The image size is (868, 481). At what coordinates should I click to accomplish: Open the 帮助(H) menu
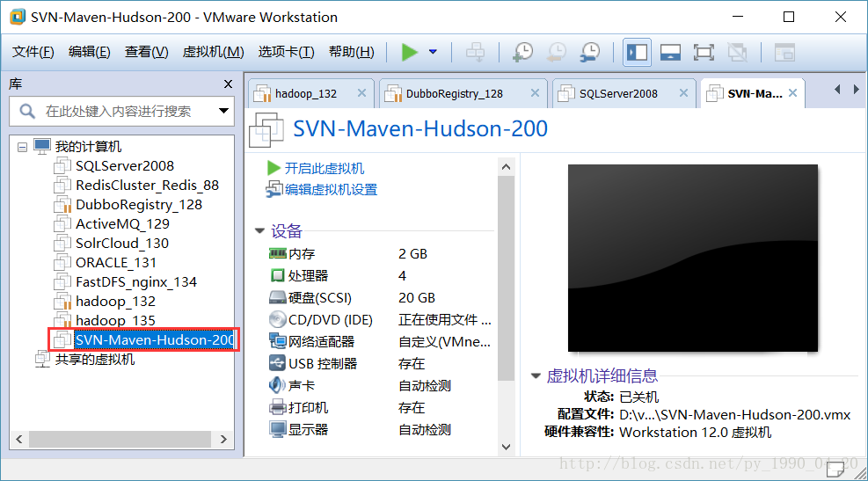(352, 52)
